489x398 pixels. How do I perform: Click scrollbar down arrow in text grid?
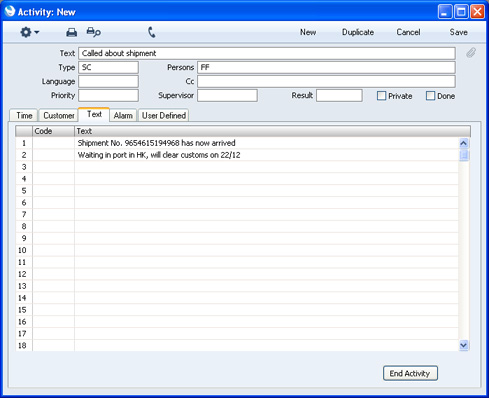tap(464, 345)
